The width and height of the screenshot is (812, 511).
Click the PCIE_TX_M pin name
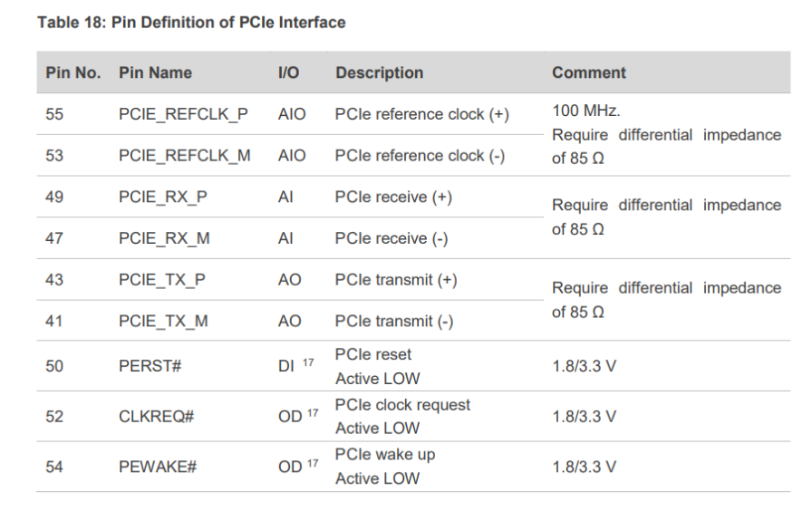[x=163, y=321]
